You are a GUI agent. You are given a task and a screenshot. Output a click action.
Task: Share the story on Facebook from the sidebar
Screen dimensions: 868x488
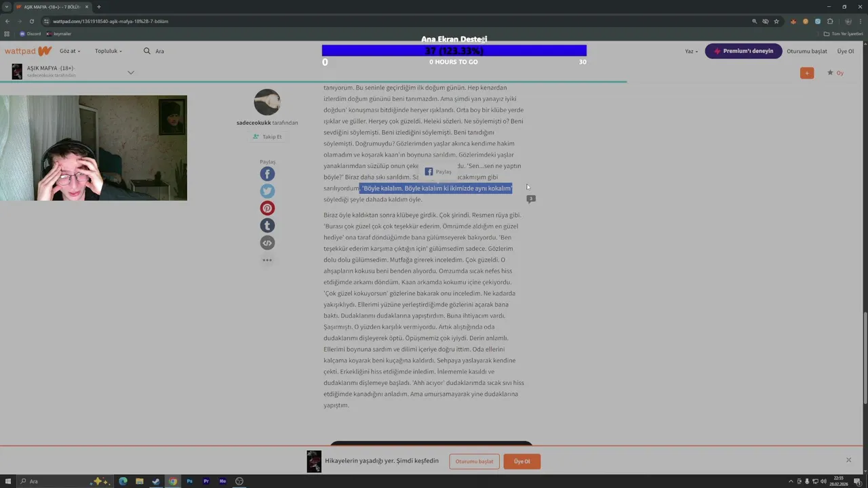click(267, 174)
